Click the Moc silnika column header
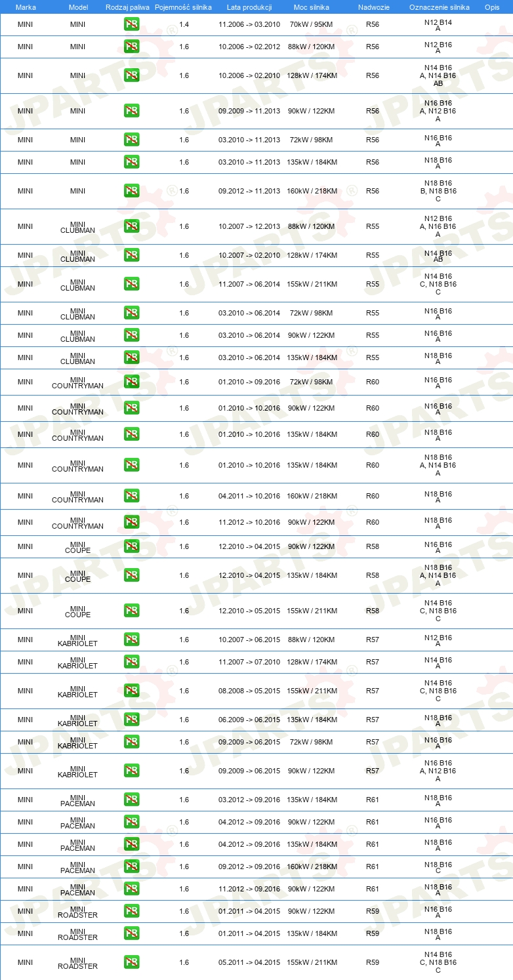Screen dimensions: 513x980 click(x=312, y=7)
